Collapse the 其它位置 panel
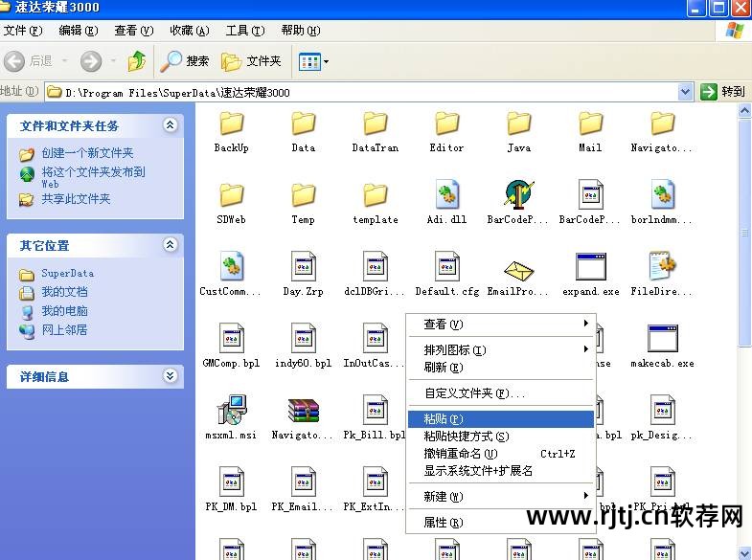The image size is (752, 560). [x=171, y=245]
